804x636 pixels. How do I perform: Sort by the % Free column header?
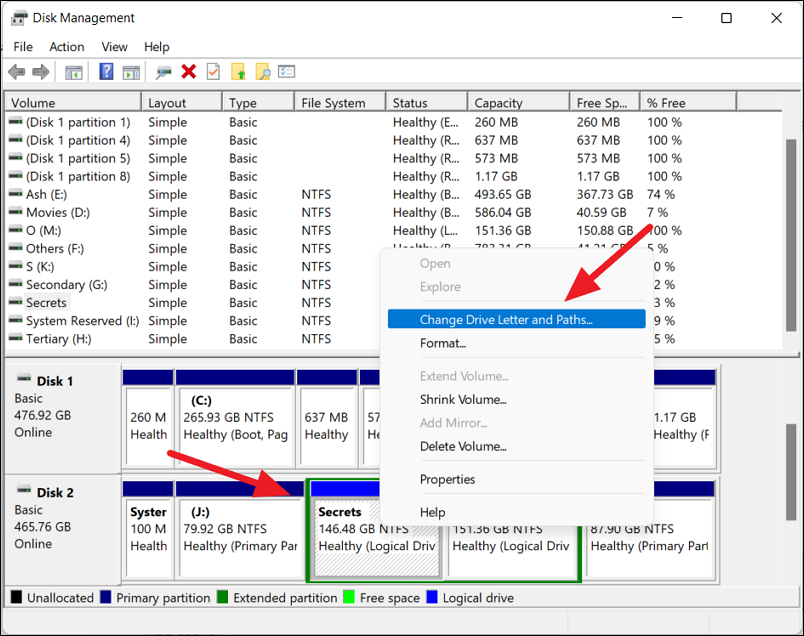(688, 103)
